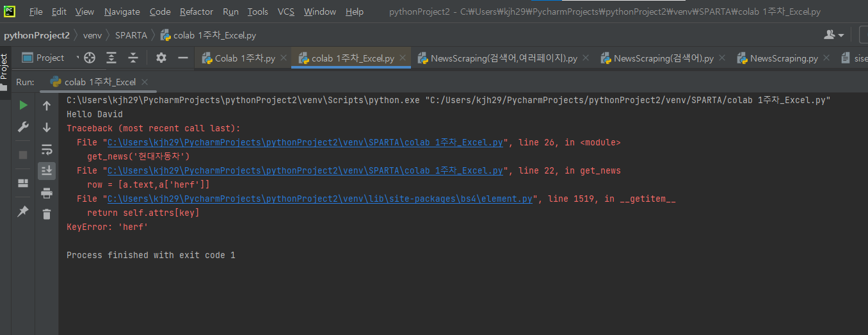The width and height of the screenshot is (868, 335).
Task: Open Project view gear options
Action: 161,58
